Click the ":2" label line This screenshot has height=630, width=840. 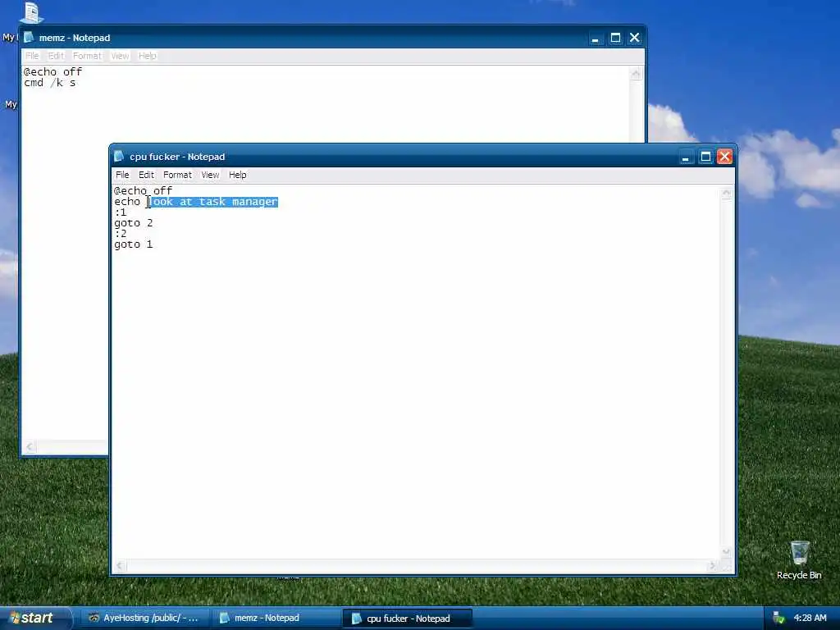121,234
